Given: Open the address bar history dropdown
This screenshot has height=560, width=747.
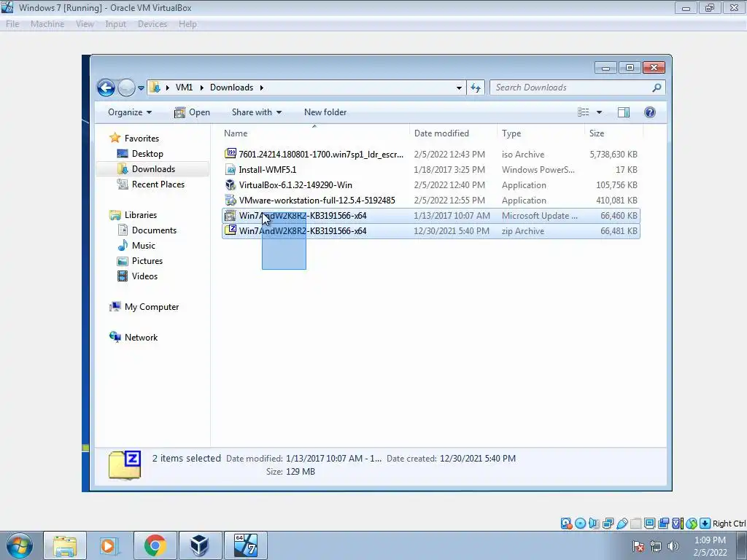Looking at the screenshot, I should [x=459, y=87].
